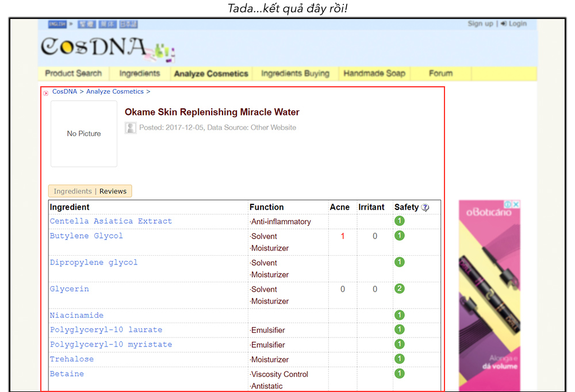The width and height of the screenshot is (575, 392).
Task: Click Analyze Cosmetics breadcrumb link
Action: [115, 91]
